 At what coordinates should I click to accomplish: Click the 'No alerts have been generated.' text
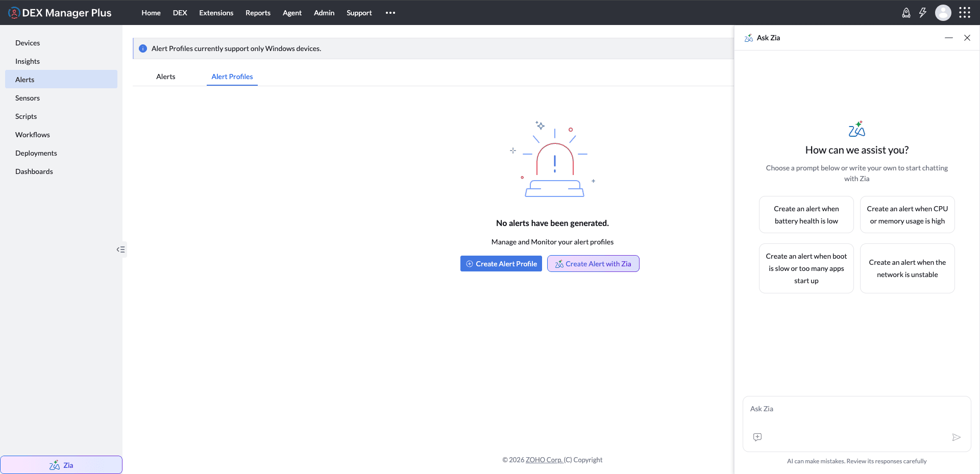click(x=552, y=223)
